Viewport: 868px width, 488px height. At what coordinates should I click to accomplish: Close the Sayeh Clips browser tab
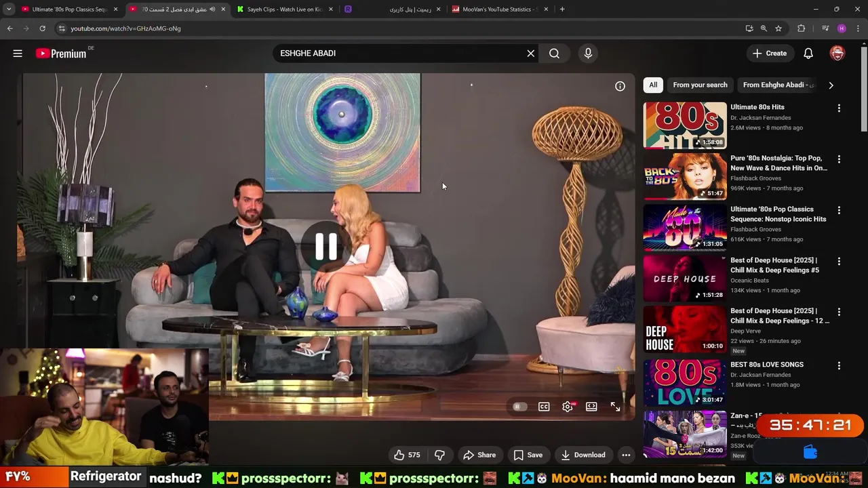tap(330, 9)
